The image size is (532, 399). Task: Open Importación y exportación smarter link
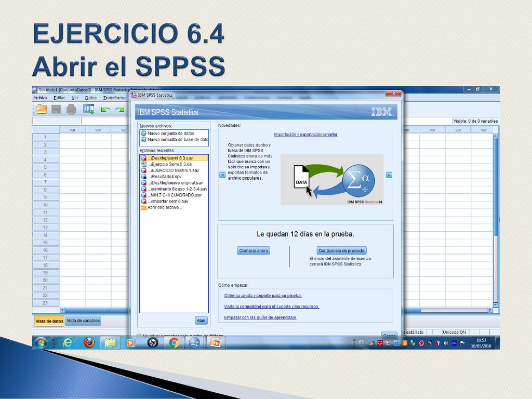[305, 135]
